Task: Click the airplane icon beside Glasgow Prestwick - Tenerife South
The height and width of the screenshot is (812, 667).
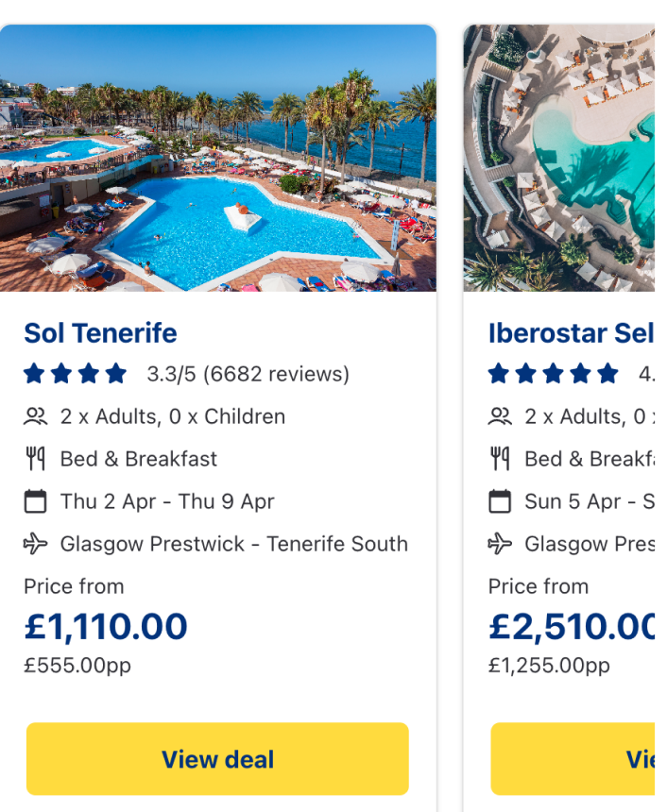Action: 35,544
